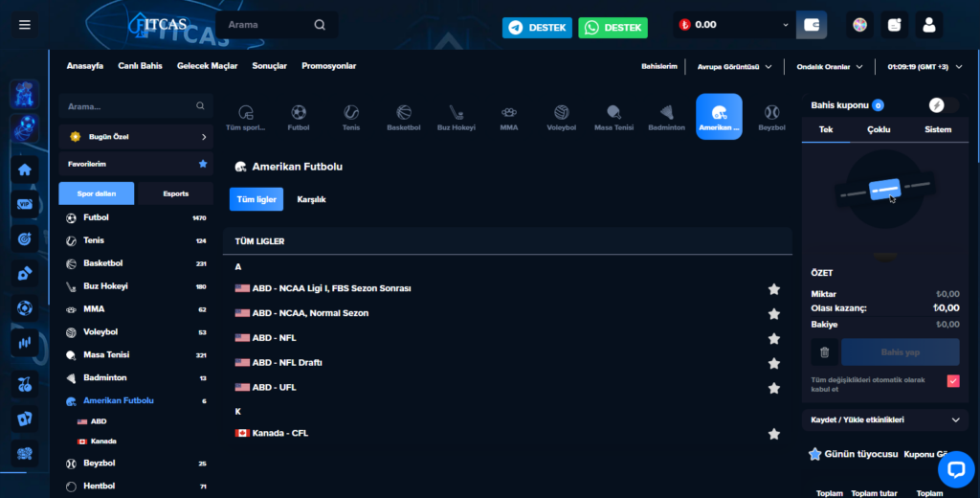Expand the GMT +3 time zone dropdown
980x498 pixels.
(x=925, y=66)
